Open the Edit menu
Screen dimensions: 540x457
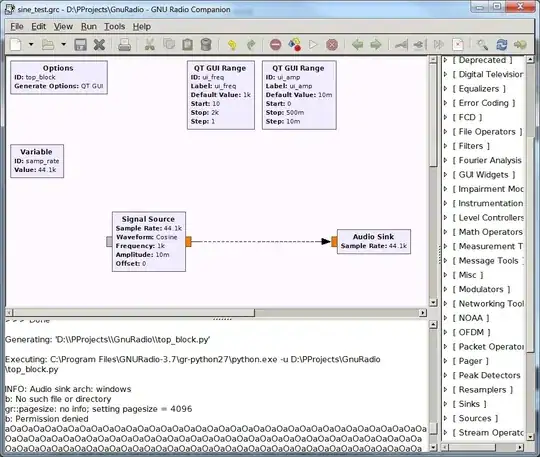pos(39,27)
